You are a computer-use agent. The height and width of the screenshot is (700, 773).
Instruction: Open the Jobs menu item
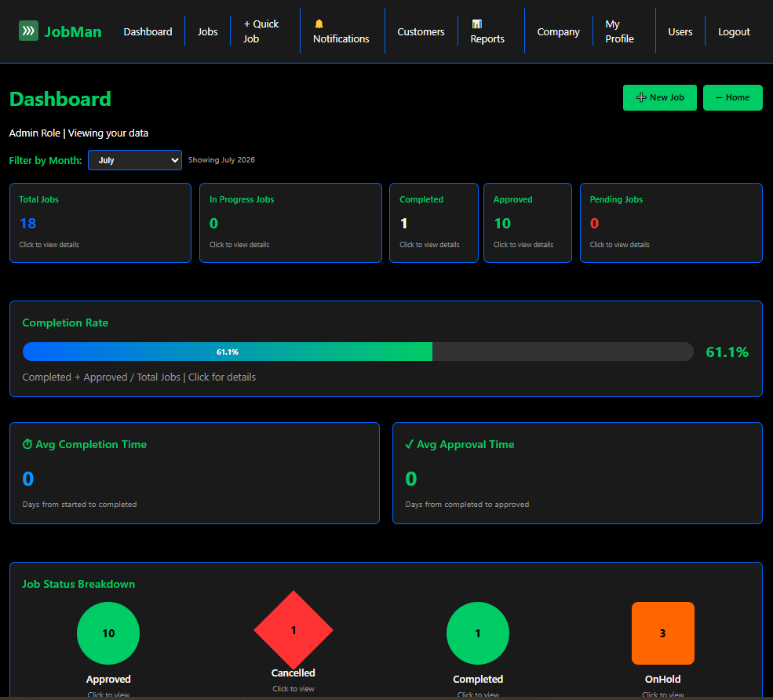(x=207, y=31)
